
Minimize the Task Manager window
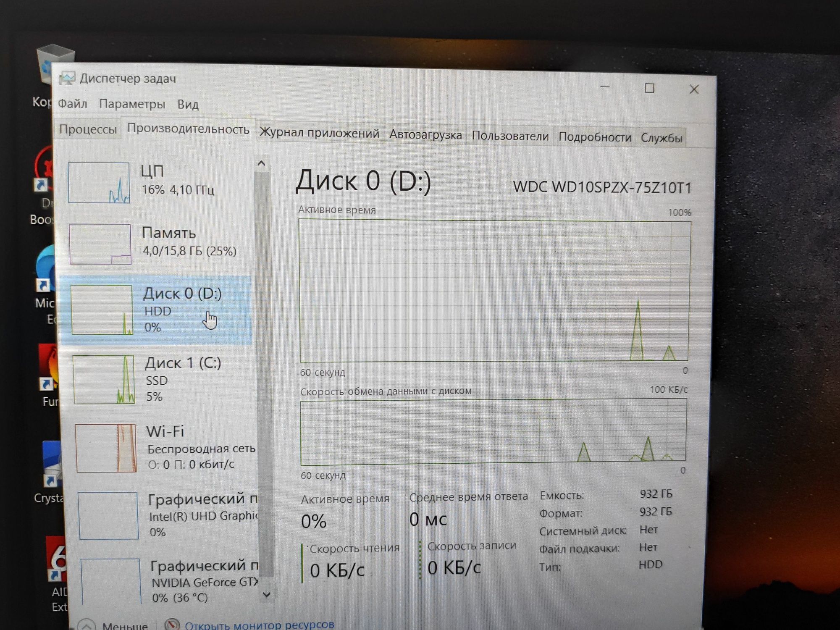point(605,87)
